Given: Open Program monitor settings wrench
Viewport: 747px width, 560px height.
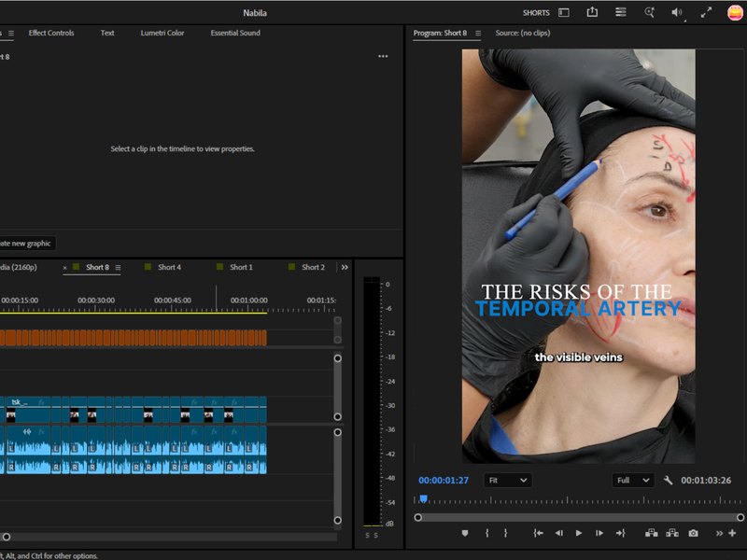Looking at the screenshot, I should coord(668,481).
